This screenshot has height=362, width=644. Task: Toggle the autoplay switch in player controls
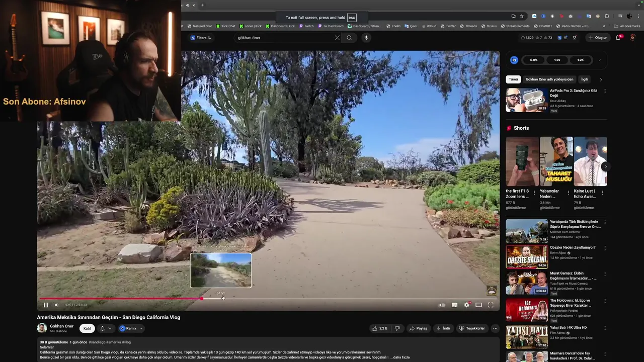[442, 305]
